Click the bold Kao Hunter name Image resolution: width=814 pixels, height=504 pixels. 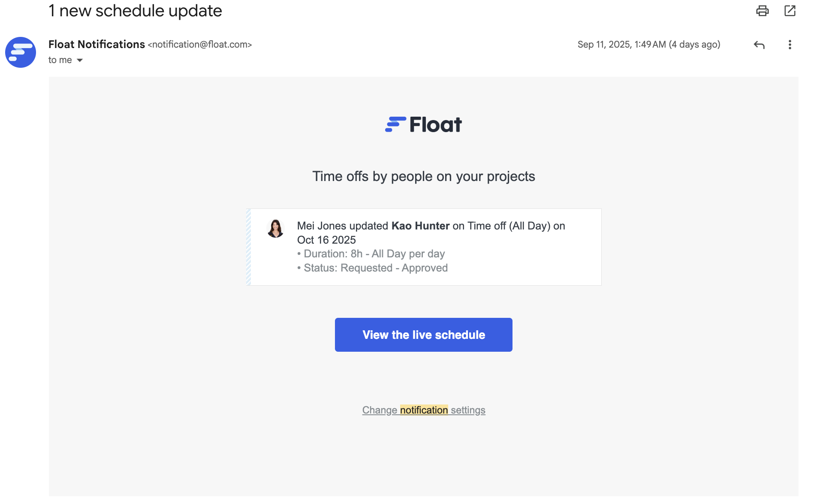[x=420, y=226]
